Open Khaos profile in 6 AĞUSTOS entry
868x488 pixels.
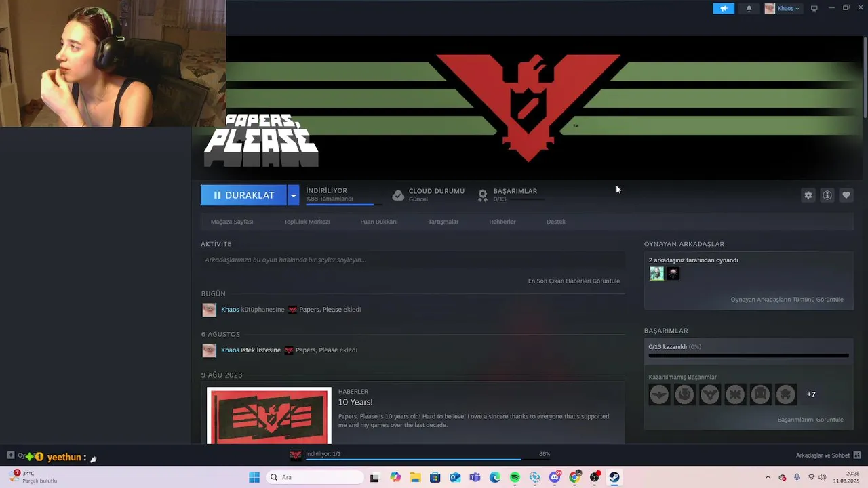click(x=230, y=350)
